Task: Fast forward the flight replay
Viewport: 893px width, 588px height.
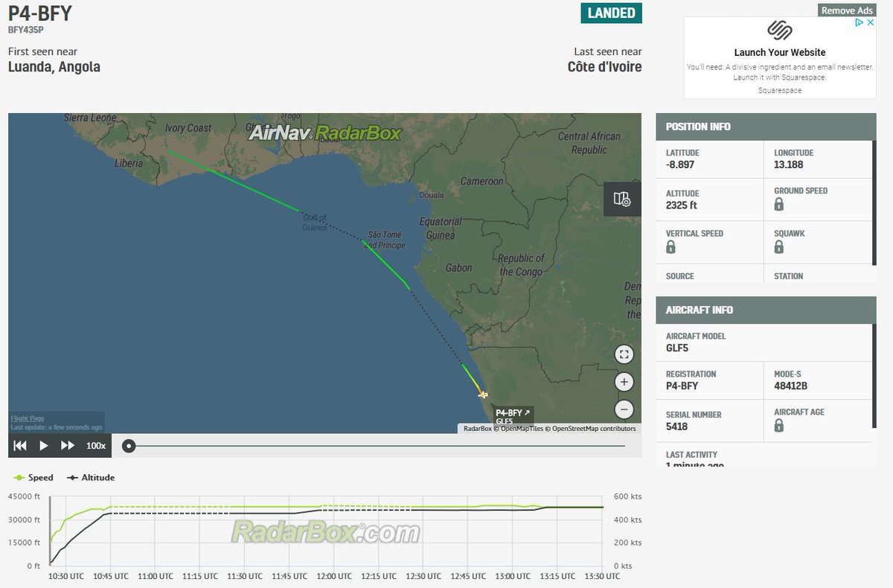Action: coord(68,445)
